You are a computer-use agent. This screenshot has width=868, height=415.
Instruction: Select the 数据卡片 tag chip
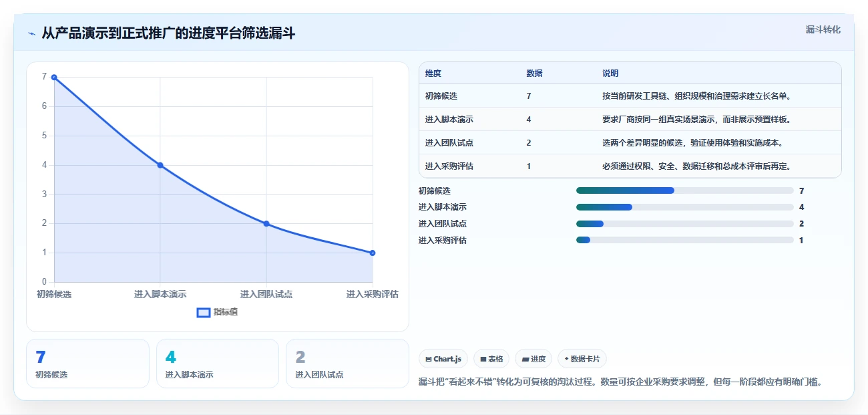(582, 359)
